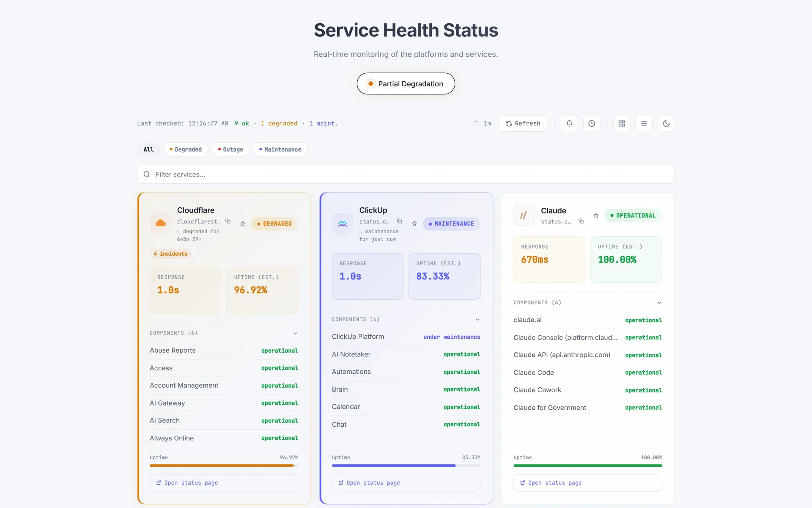Click the Filter services search field
This screenshot has width=812, height=508.
coord(406,174)
